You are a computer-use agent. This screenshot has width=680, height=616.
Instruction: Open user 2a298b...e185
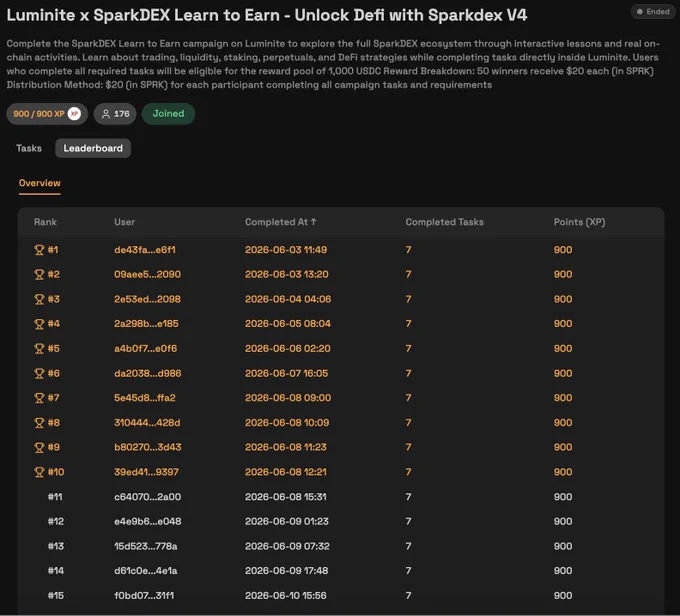[x=146, y=324]
